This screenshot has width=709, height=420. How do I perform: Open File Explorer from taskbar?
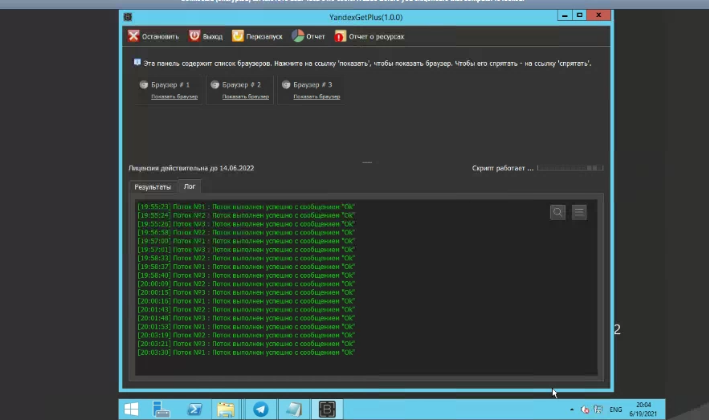pyautogui.click(x=226, y=410)
